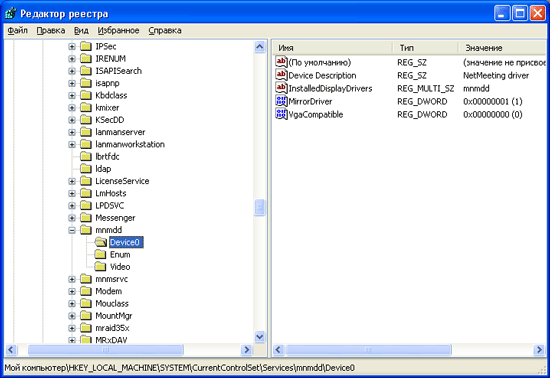This screenshot has height=378, width=550.
Task: Click the Тип column header
Action: [425, 48]
